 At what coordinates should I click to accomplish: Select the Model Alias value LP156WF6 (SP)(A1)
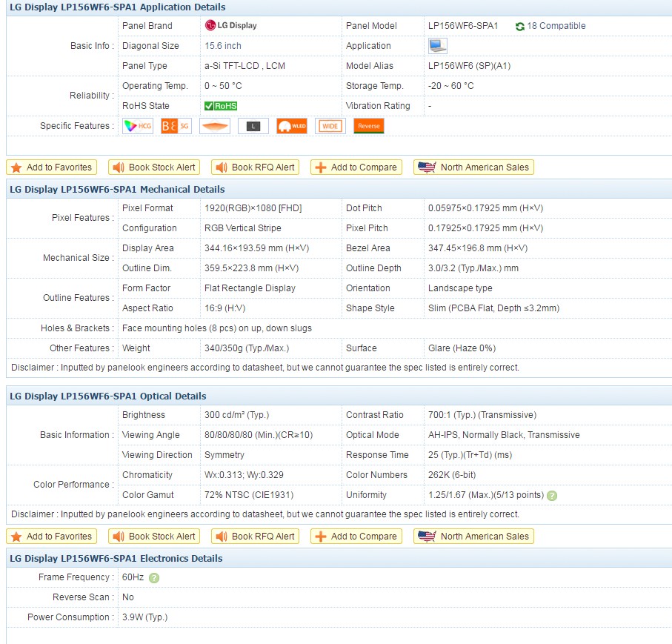coord(469,66)
